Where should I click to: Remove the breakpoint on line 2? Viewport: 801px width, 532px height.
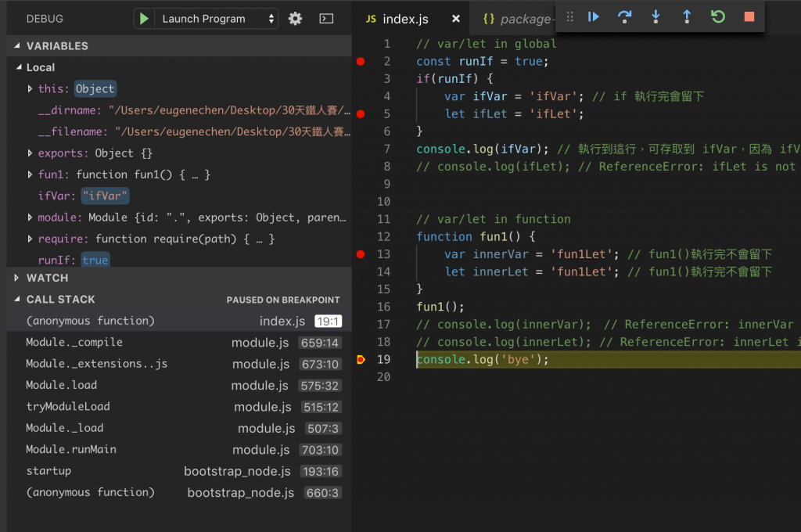(x=361, y=61)
